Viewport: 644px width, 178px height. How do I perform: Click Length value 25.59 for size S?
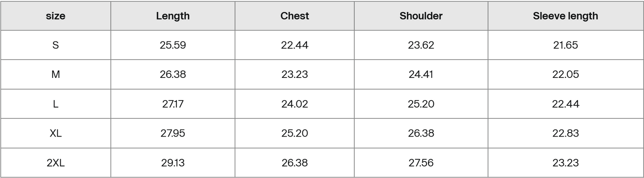pos(173,45)
